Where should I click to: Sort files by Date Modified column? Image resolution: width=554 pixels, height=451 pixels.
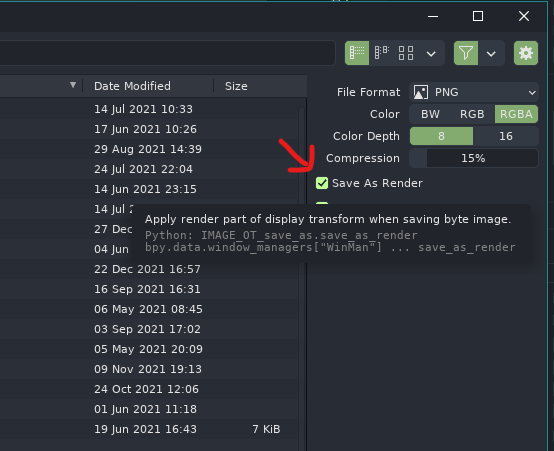point(132,86)
